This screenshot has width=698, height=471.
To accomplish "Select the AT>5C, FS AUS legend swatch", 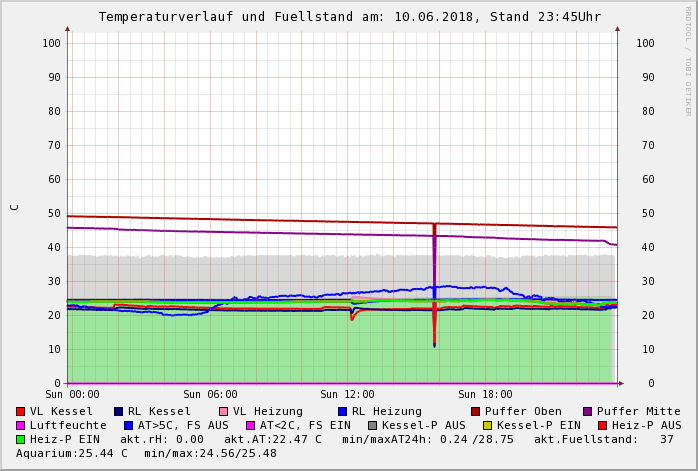I will click(x=128, y=426).
